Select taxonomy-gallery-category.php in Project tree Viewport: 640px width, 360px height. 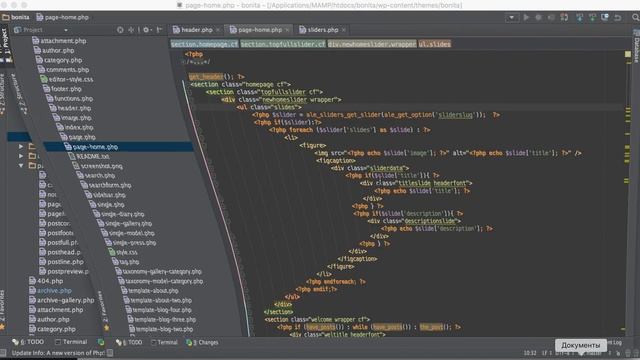(x=158, y=272)
